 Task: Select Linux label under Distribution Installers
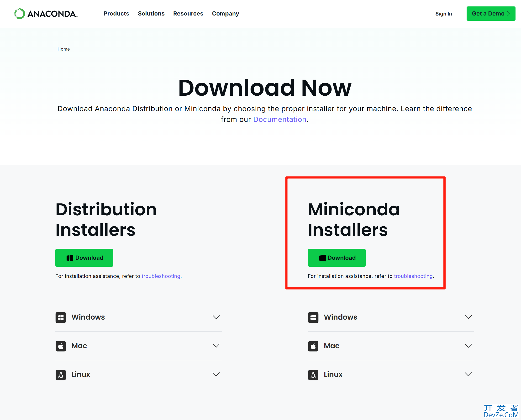(81, 374)
